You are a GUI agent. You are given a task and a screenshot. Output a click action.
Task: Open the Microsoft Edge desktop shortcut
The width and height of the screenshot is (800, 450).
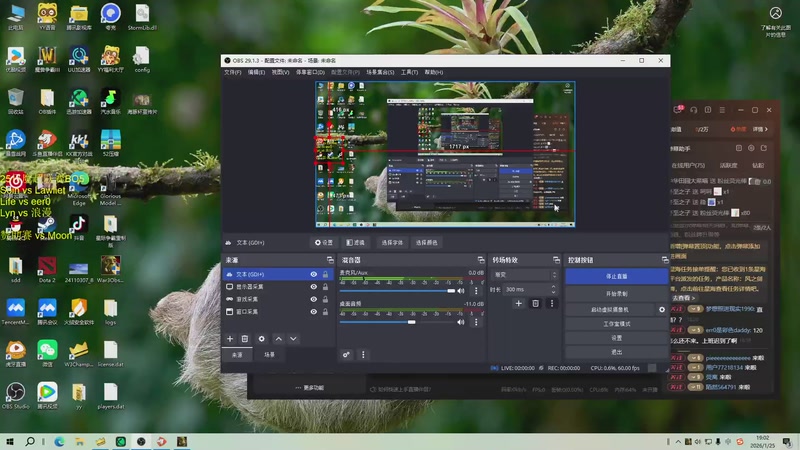pyautogui.click(x=79, y=190)
